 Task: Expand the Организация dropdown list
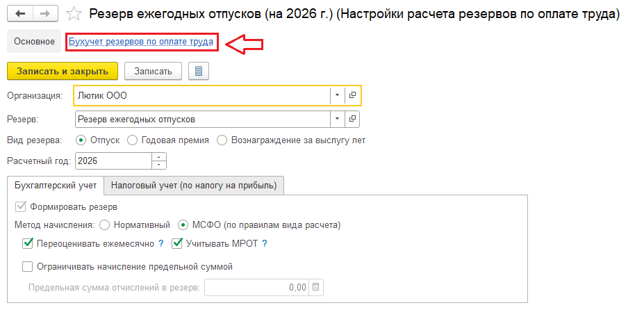(x=337, y=95)
